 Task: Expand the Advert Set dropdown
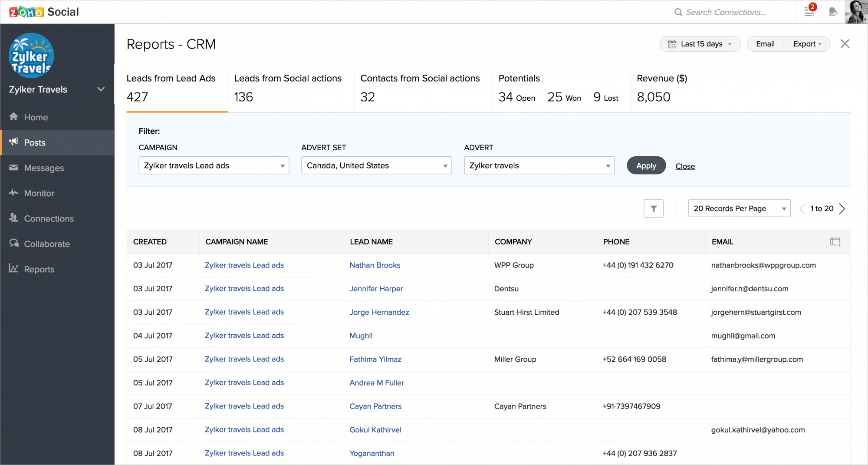click(x=376, y=165)
